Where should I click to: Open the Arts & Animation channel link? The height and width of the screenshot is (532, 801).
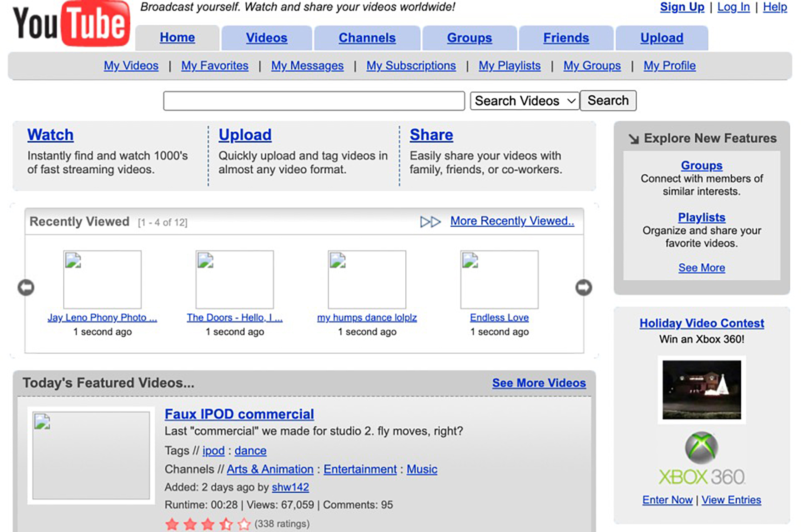point(270,469)
